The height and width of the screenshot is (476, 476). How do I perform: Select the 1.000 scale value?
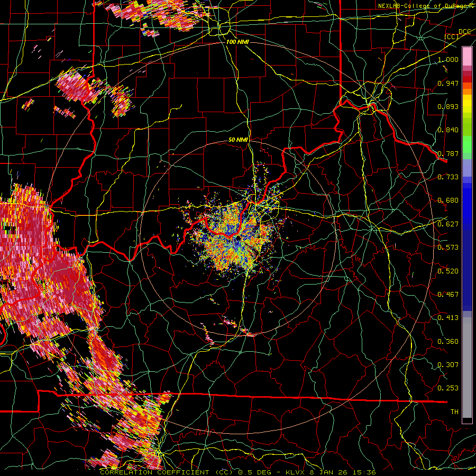coord(448,59)
